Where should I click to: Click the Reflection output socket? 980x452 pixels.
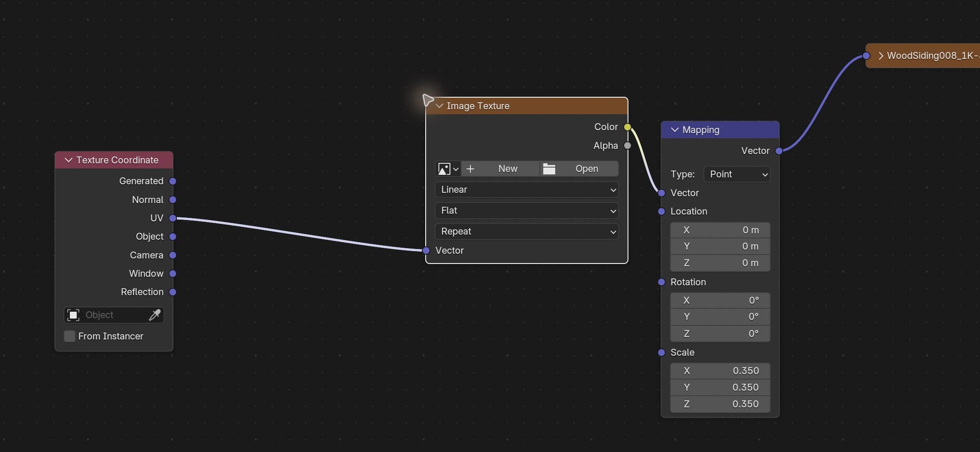point(173,292)
